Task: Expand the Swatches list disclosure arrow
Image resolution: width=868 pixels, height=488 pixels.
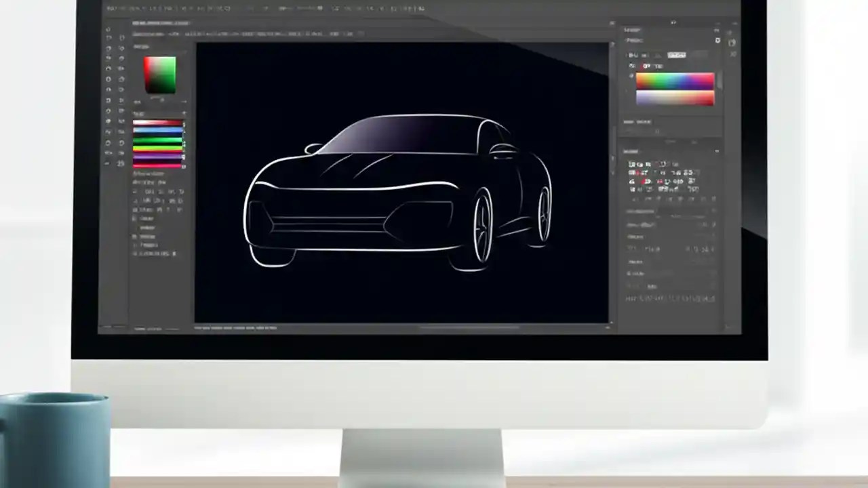Action: click(x=184, y=112)
